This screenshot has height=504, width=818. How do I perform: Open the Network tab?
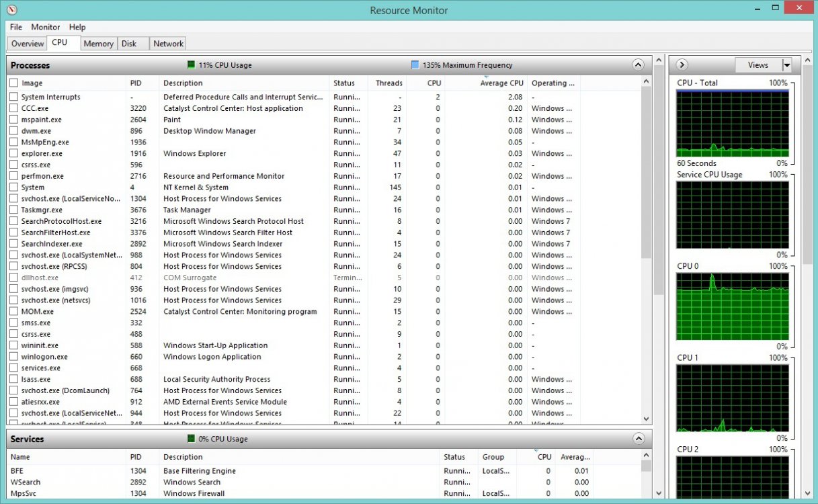coord(168,44)
